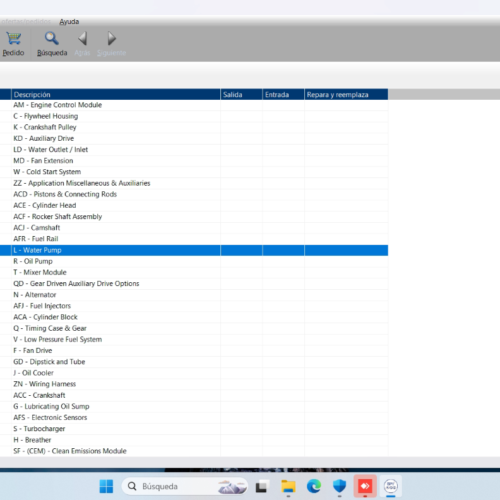The height and width of the screenshot is (500, 500).
Task: Open File Explorer from the taskbar
Action: pos(288,487)
